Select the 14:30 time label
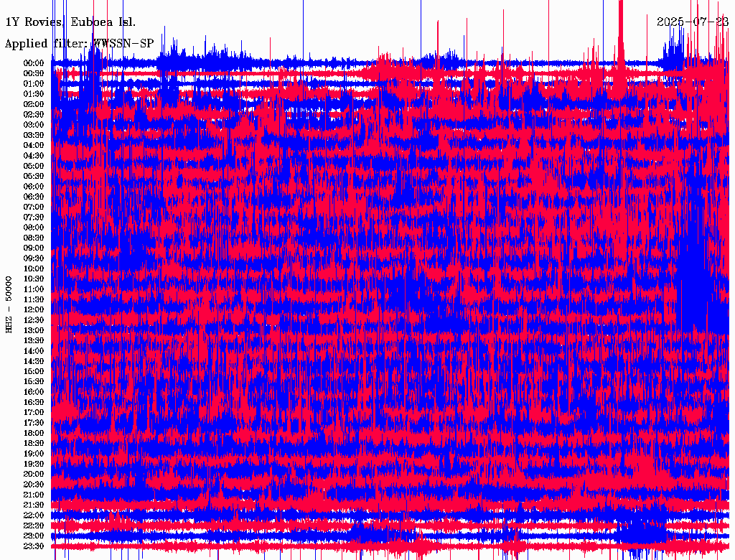Screen dimensions: 735x560 34,361
